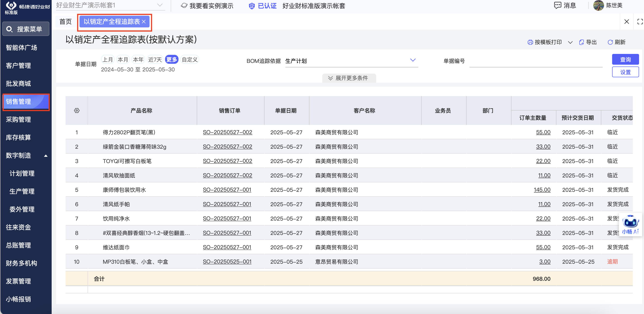Select the 近7天 date filter
This screenshot has width=644, height=314.
pos(155,60)
